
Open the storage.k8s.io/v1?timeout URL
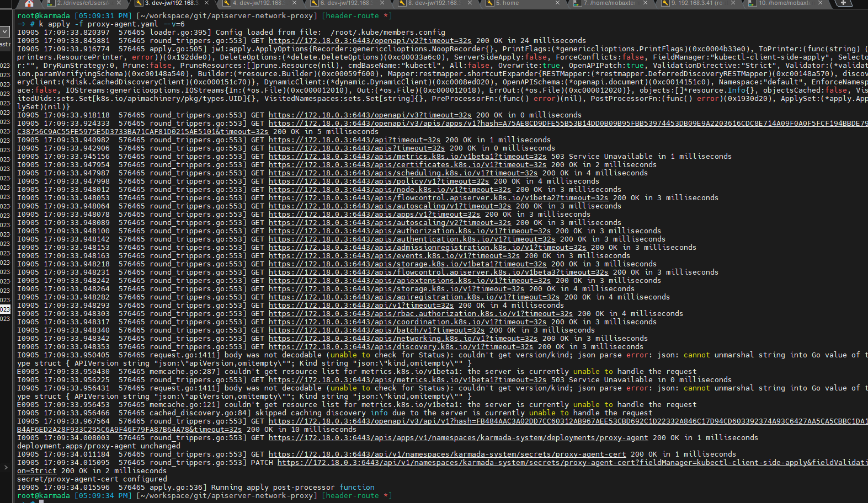coord(396,288)
